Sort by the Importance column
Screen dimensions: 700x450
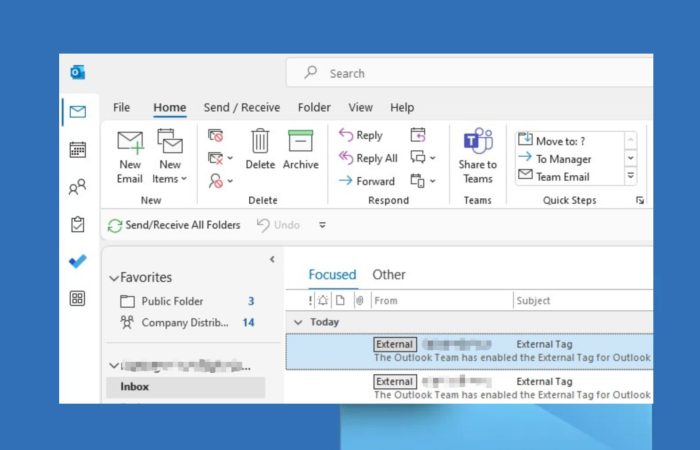(x=310, y=300)
